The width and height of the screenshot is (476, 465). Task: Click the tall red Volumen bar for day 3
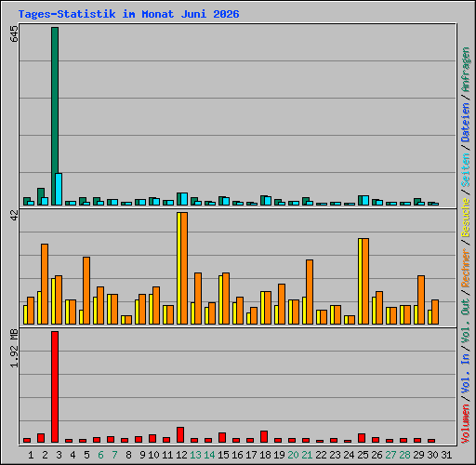click(55, 387)
